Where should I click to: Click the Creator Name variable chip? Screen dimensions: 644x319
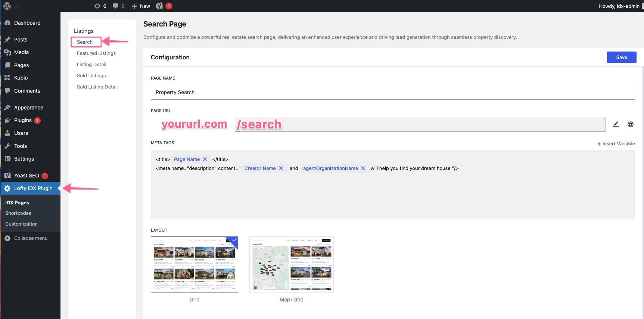[x=264, y=168]
